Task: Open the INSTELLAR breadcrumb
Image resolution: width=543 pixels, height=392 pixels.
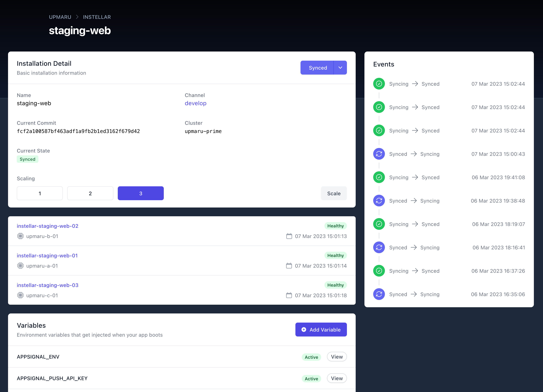Action: [97, 17]
